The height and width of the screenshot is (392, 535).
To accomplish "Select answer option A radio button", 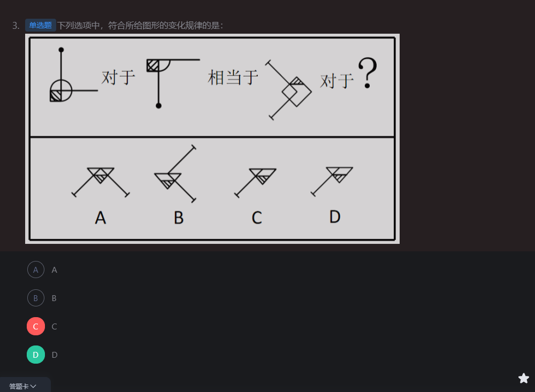I will coord(36,270).
